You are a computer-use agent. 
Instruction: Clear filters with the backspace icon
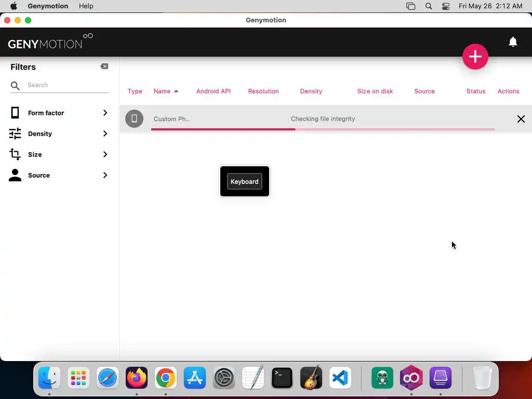[x=104, y=66]
